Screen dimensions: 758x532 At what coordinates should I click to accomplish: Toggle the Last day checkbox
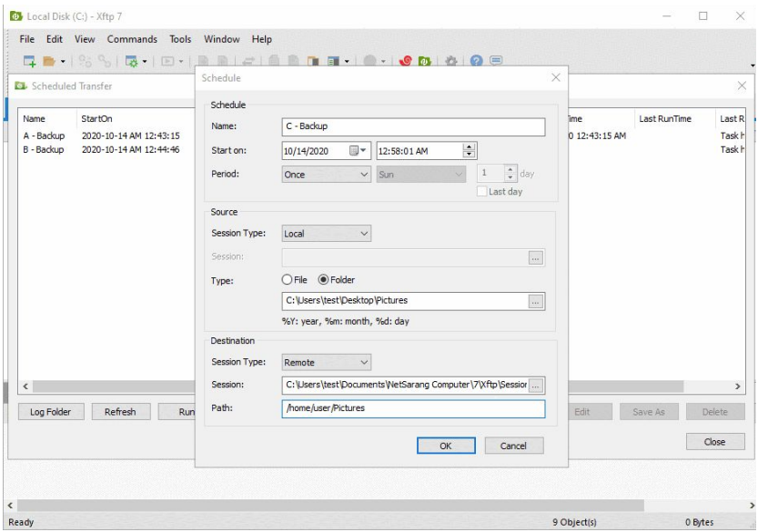coord(481,191)
